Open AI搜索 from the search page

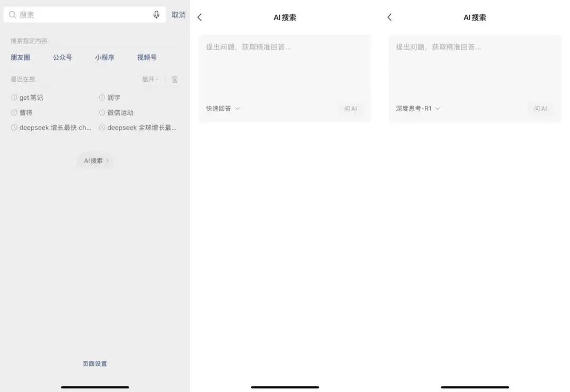coord(95,160)
